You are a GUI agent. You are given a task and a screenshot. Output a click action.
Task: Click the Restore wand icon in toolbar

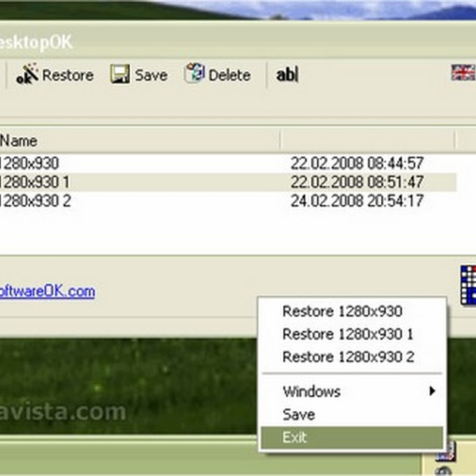(27, 74)
